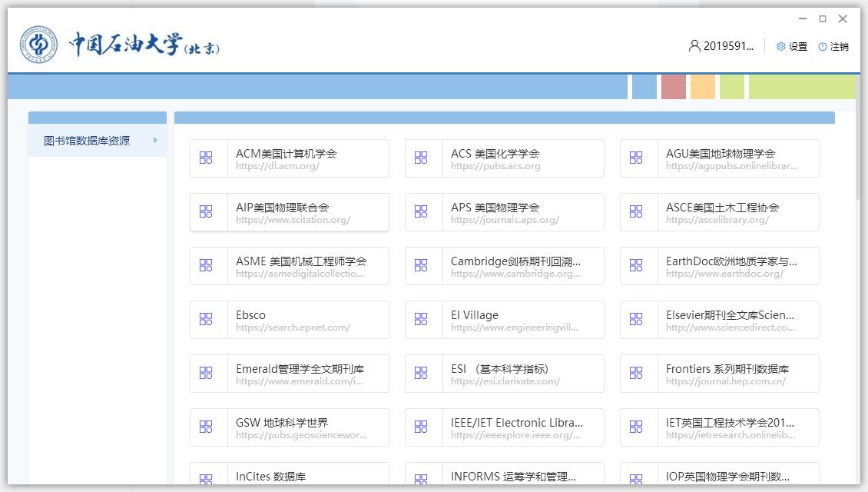
Task: Click the grid icon next to Ebsco
Action: coord(206,319)
